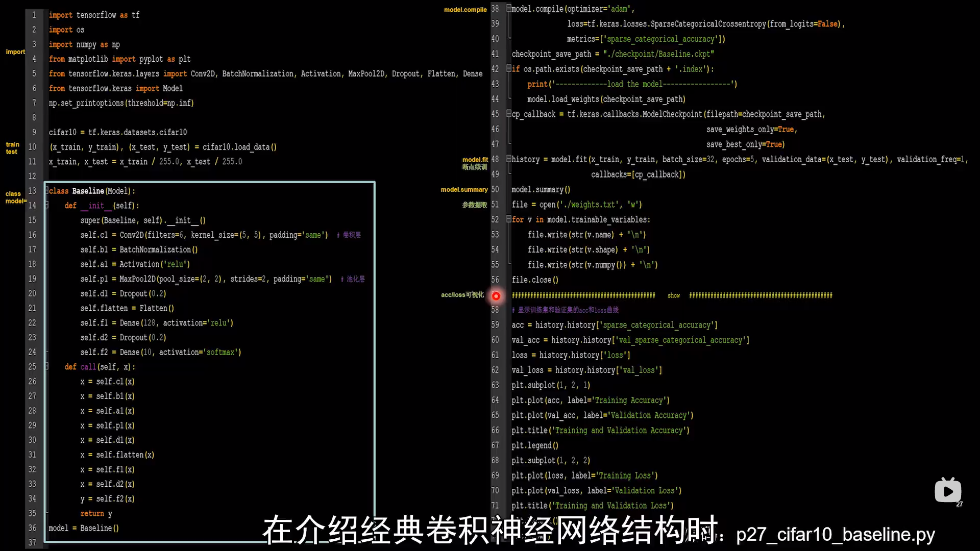Click 'import numpy as np' line
Viewport: 980px width, 551px height.
[x=84, y=45]
